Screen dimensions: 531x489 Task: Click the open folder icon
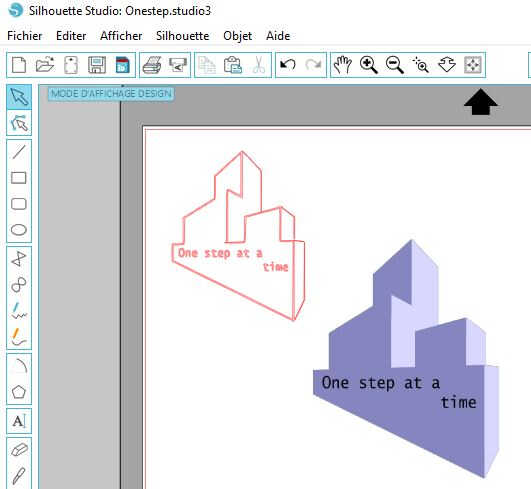45,65
